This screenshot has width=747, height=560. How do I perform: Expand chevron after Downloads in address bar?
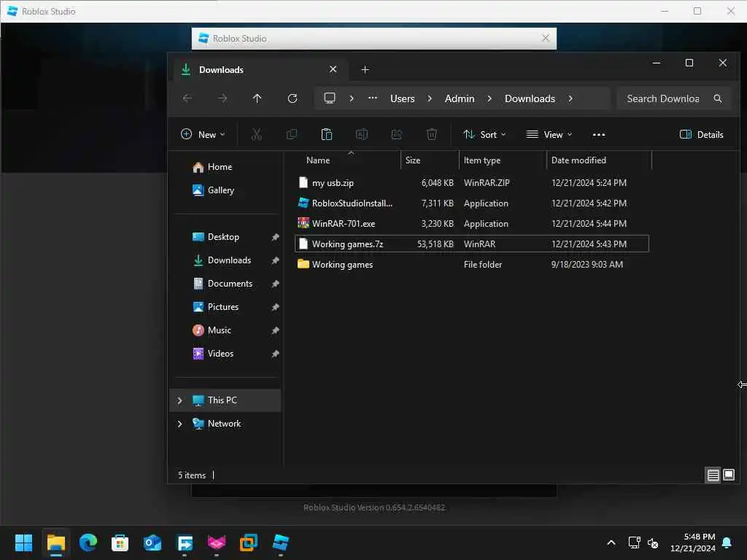570,98
